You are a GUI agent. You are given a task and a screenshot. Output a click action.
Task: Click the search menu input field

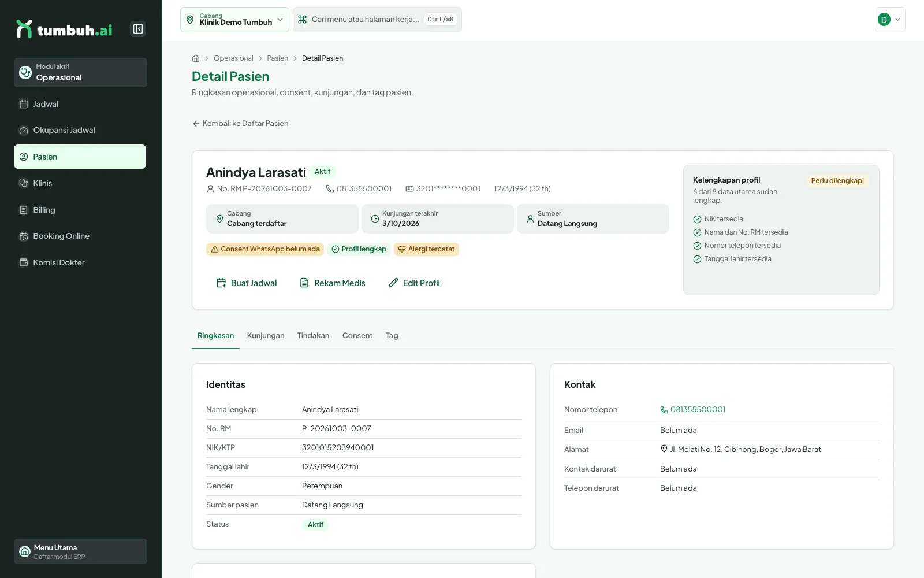377,20
